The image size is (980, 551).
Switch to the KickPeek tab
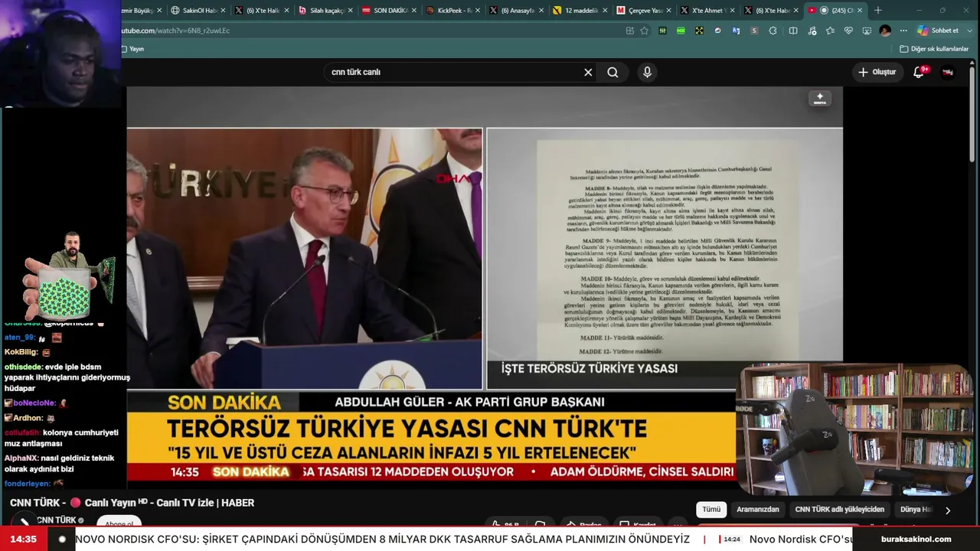453,11
